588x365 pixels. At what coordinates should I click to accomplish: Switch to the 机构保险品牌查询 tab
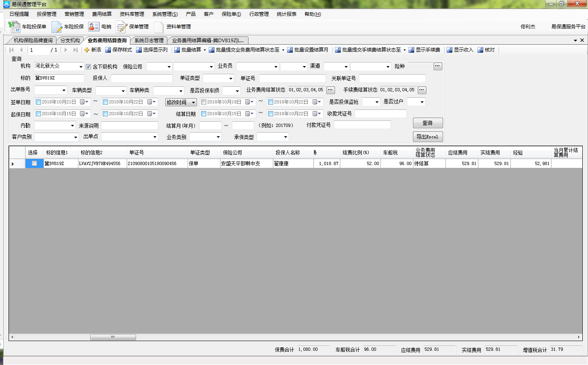(33, 41)
